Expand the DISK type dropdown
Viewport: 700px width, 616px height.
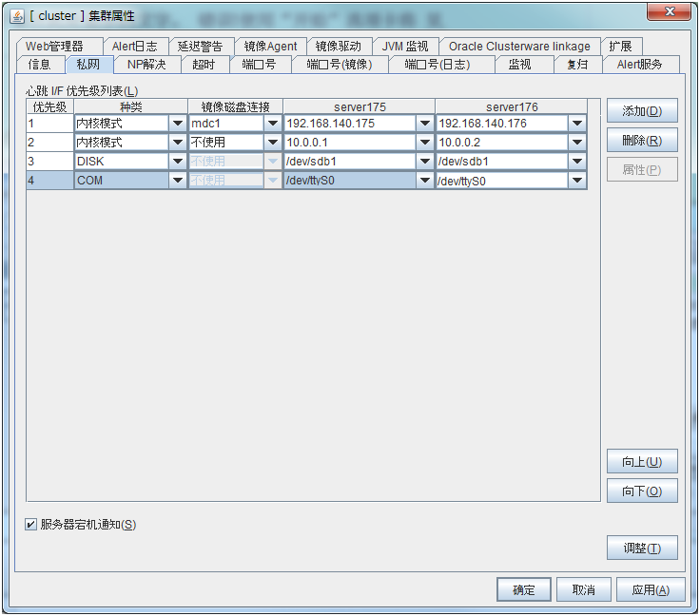click(177, 162)
